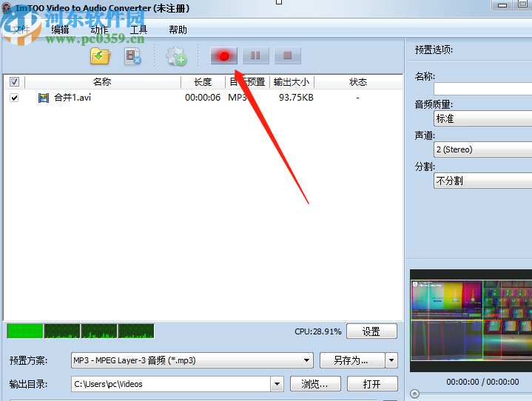Open the 动作 menu
532x401 pixels.
pyautogui.click(x=99, y=30)
